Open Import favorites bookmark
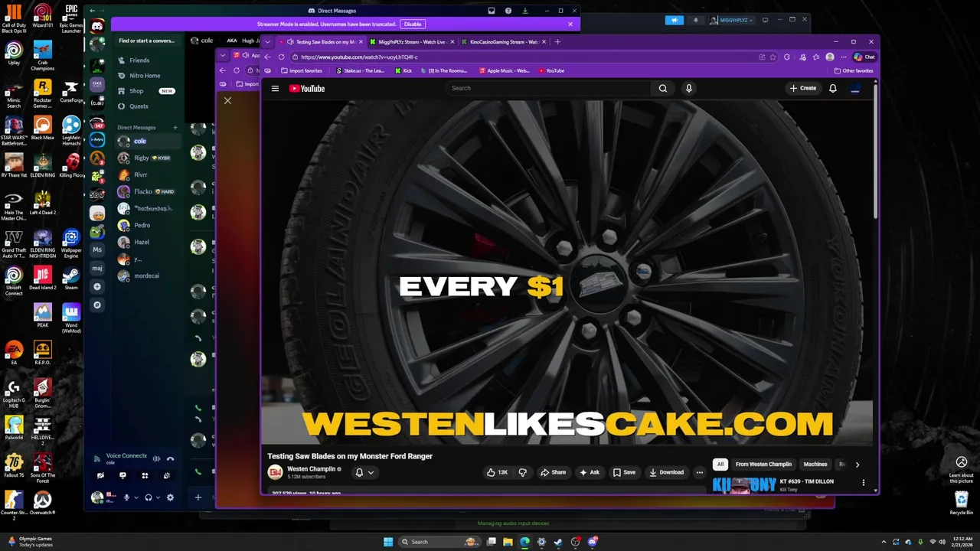980x551 pixels. tap(301, 70)
